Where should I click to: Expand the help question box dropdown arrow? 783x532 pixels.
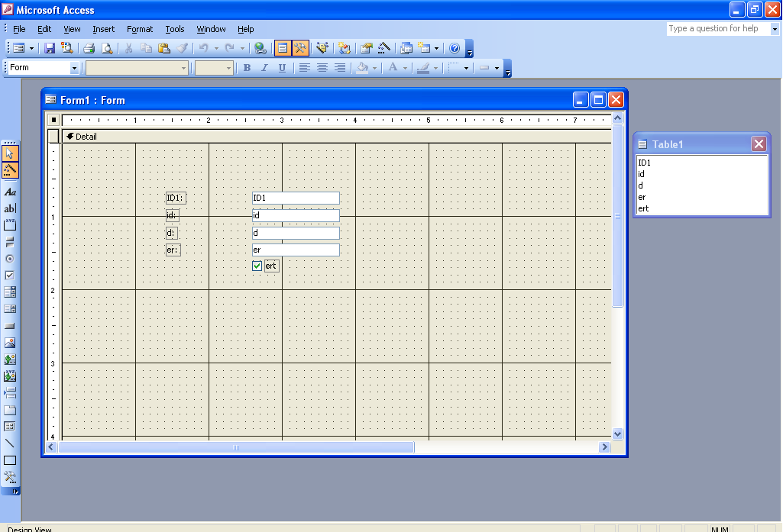click(775, 29)
